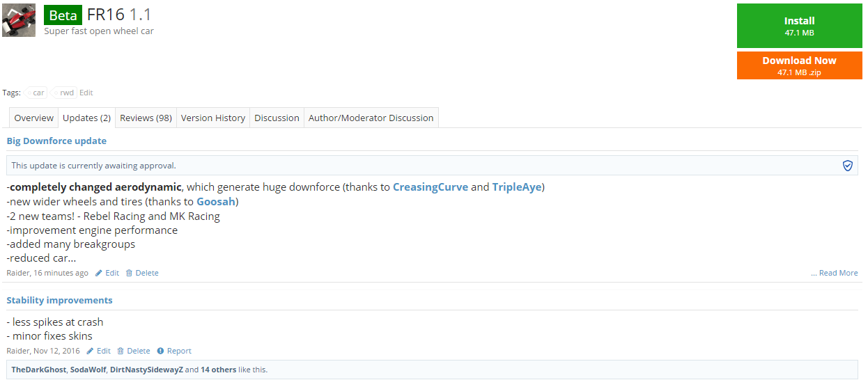Open CreasingCurve's profile link

(431, 187)
